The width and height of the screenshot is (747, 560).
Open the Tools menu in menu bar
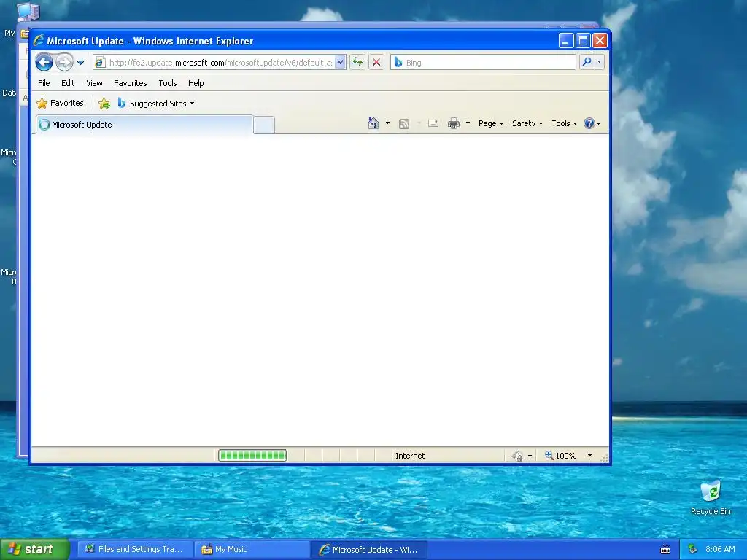[x=168, y=83]
